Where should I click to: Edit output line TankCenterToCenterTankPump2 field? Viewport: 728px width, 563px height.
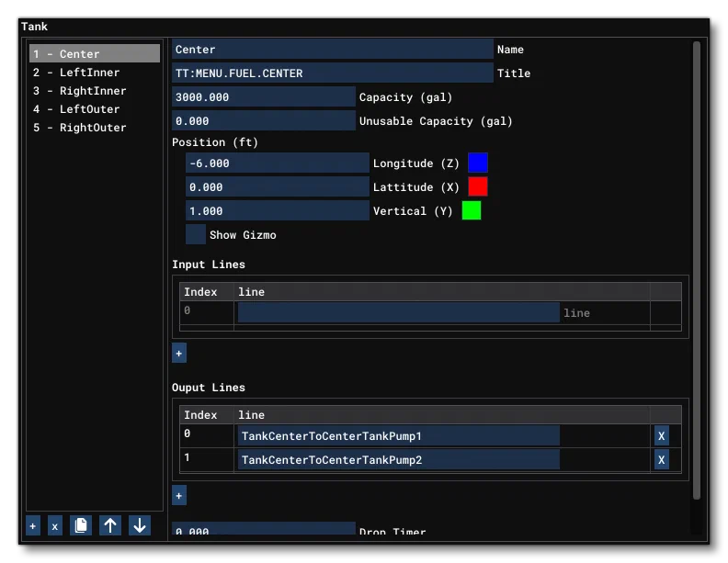(398, 460)
